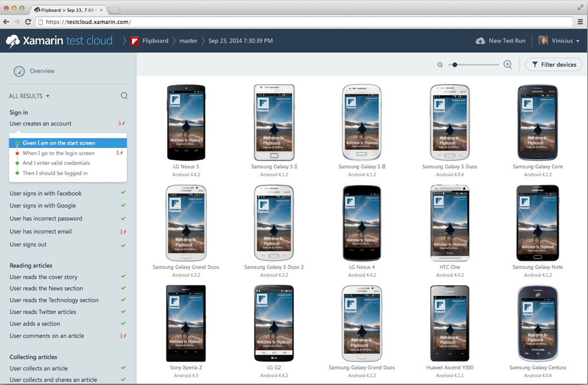Reload the page in browser
588x385 pixels.
pos(28,22)
